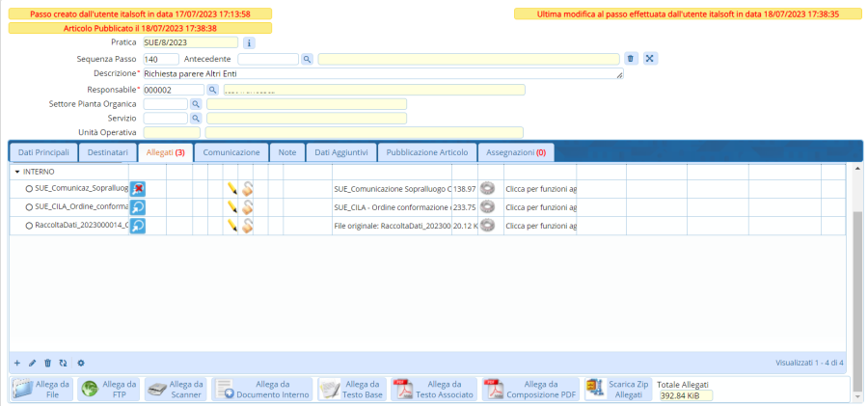Click the padlock icon on RaccoltaDati row
Viewport: 868px width, 406px height.
click(248, 225)
